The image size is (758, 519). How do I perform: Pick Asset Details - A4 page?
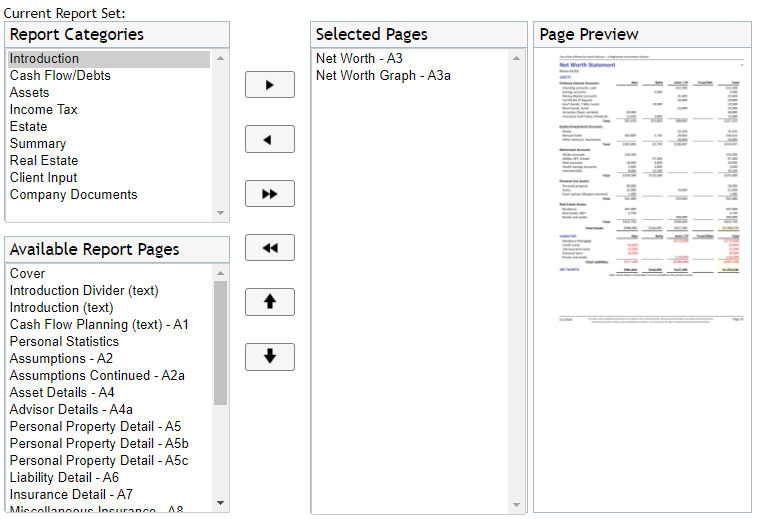coord(62,393)
